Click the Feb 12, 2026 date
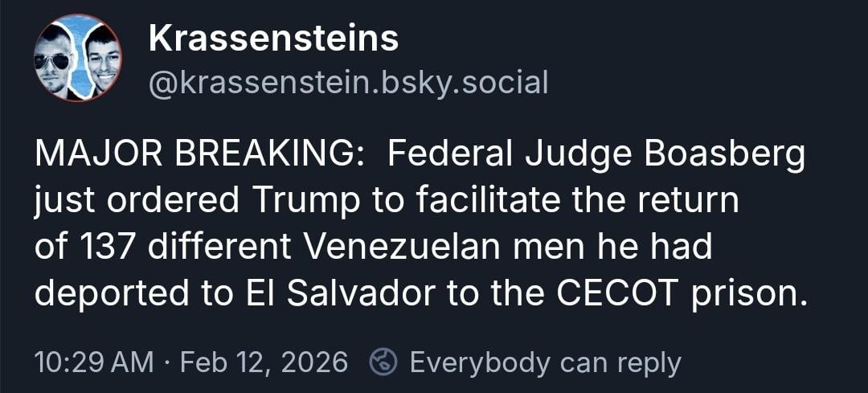This screenshot has height=393, width=868. pyautogui.click(x=264, y=362)
